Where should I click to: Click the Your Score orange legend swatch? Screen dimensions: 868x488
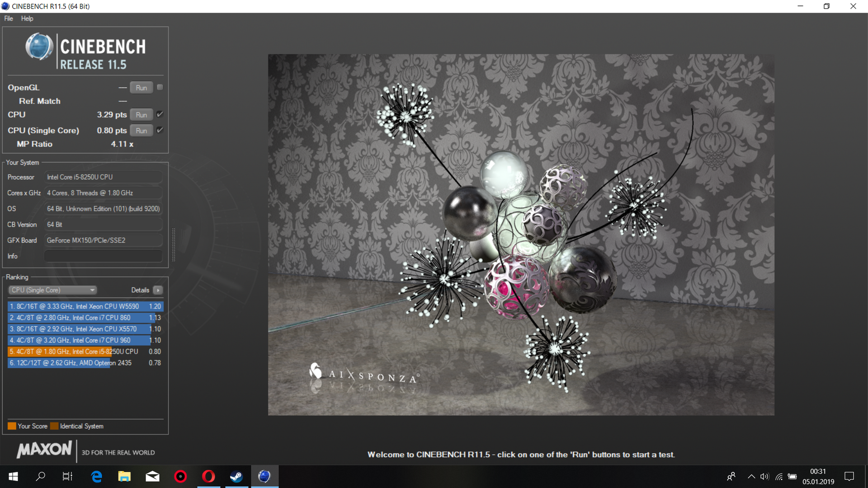click(x=12, y=426)
